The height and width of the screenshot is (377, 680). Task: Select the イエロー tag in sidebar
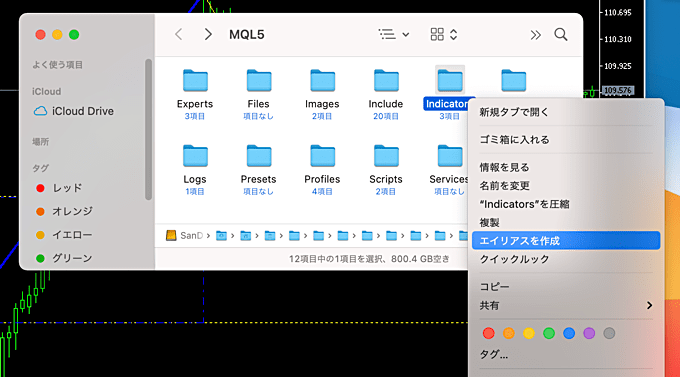pyautogui.click(x=64, y=235)
